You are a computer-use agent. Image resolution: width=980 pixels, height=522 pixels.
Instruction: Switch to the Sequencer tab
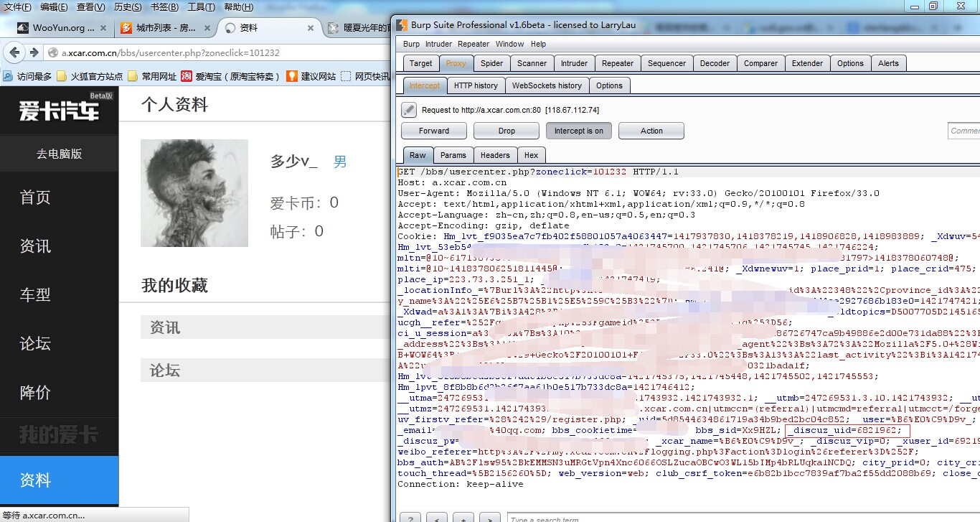click(x=666, y=63)
